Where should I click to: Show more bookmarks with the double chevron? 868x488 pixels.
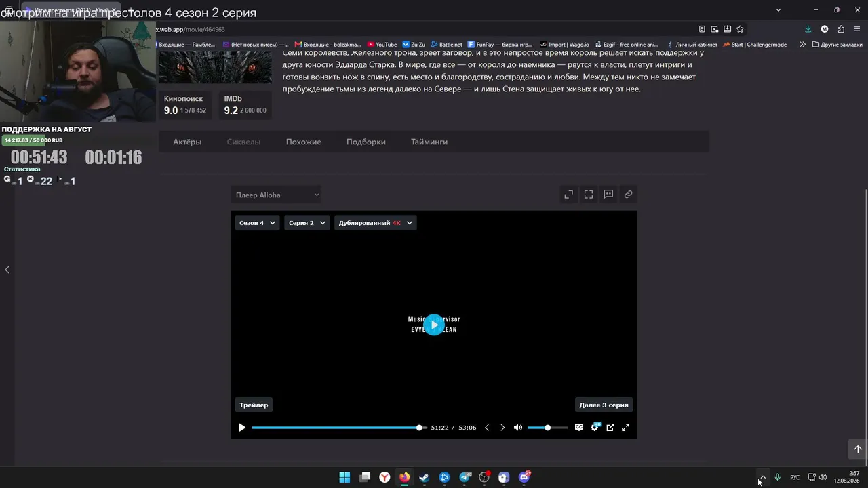(802, 45)
